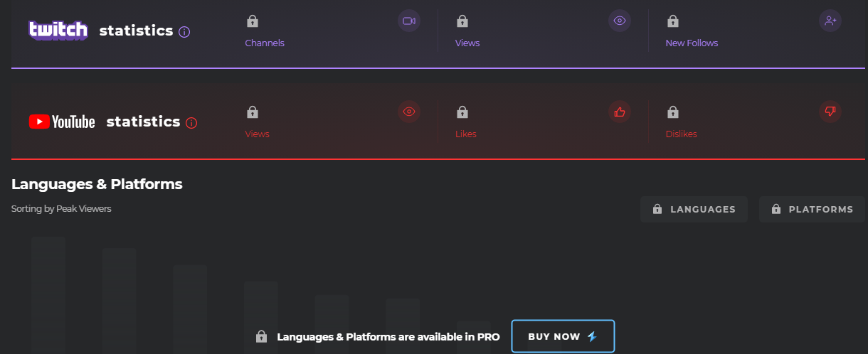Click the YouTube statistics info icon
Viewport: 868px width, 354px height.
pyautogui.click(x=191, y=123)
